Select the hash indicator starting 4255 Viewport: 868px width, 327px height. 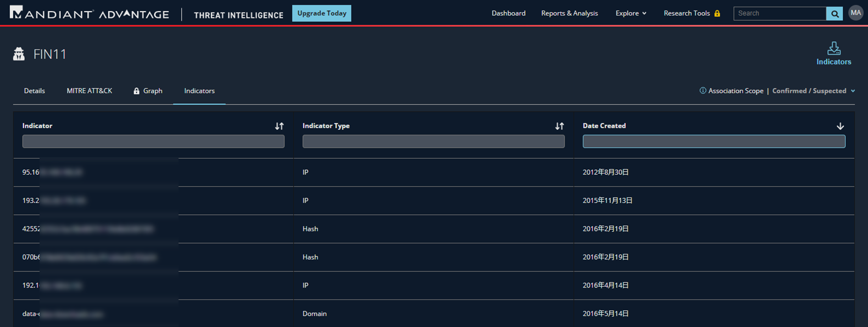click(88, 229)
